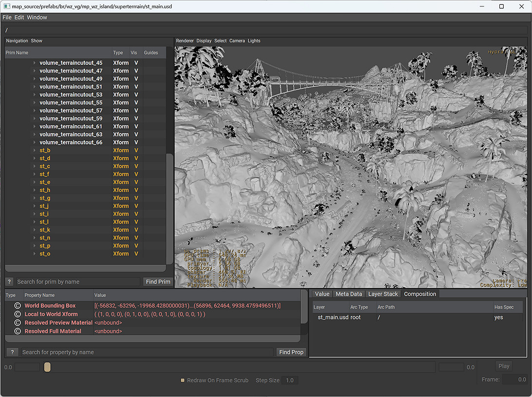
Task: Switch to the Layer Stack tab
Action: [x=383, y=294]
